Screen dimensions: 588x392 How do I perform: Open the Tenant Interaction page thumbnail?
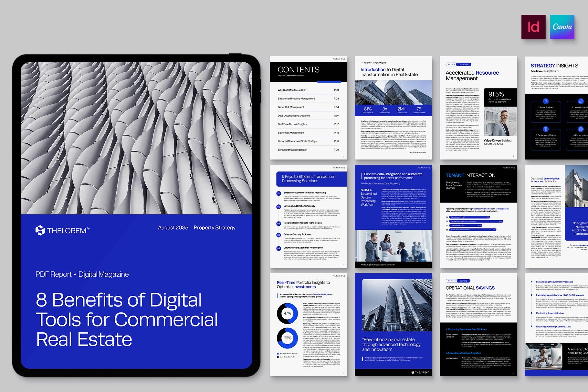(478, 216)
